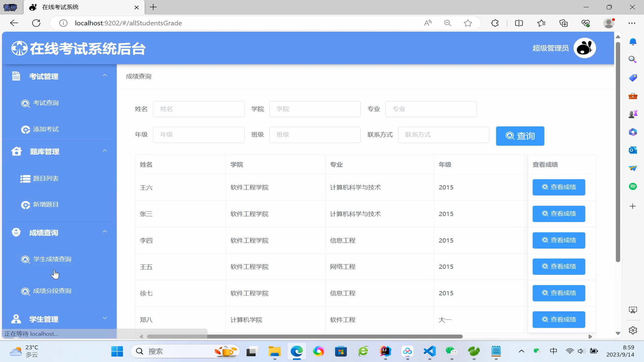Collapse the 题库管理 menu chevron
Image resolution: width=644 pixels, height=362 pixels.
(x=105, y=151)
